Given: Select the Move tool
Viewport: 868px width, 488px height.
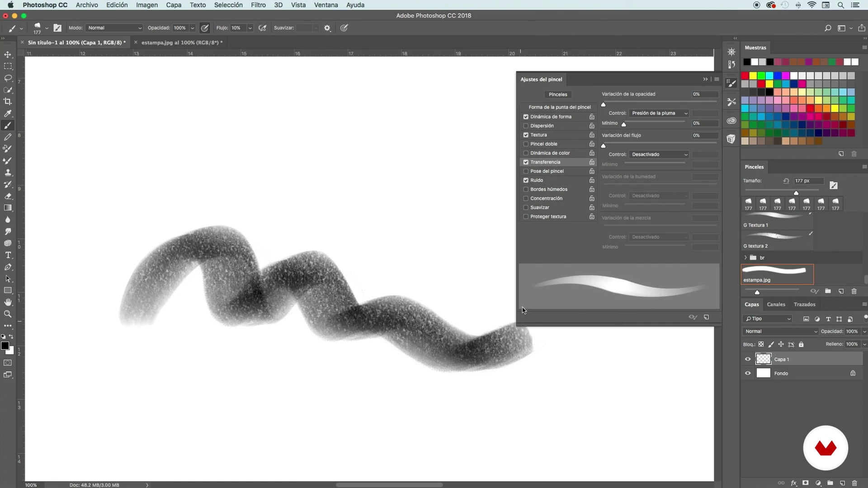Looking at the screenshot, I should click(8, 55).
